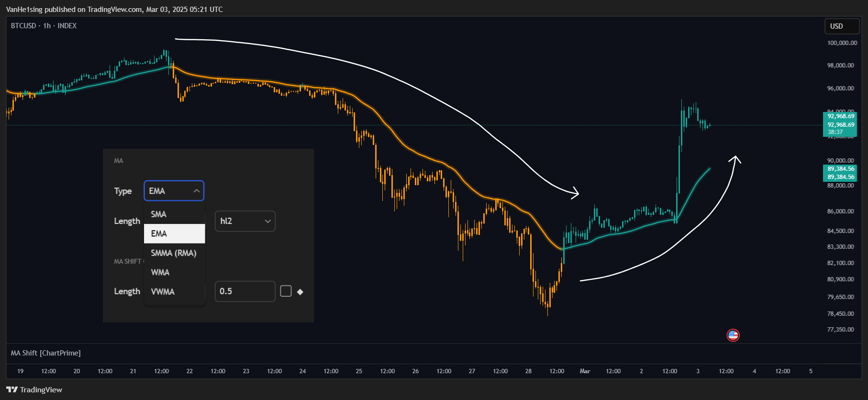Click the 79,650.00 price axis label
This screenshot has width=868, height=400.
click(x=840, y=297)
